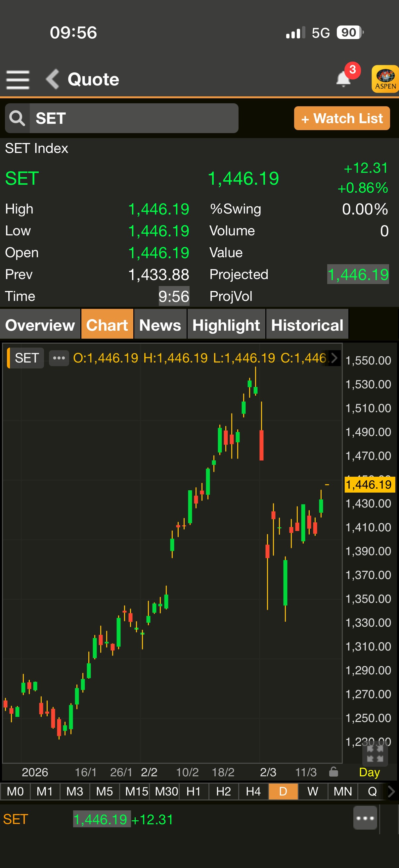Viewport: 399px width, 868px height.
Task: Switch to the Overview tab
Action: point(40,325)
